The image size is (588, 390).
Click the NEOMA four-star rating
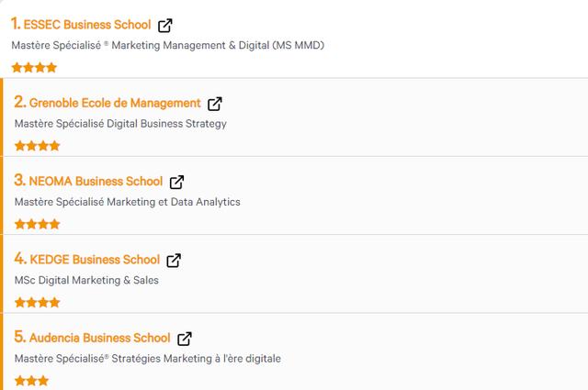37,224
